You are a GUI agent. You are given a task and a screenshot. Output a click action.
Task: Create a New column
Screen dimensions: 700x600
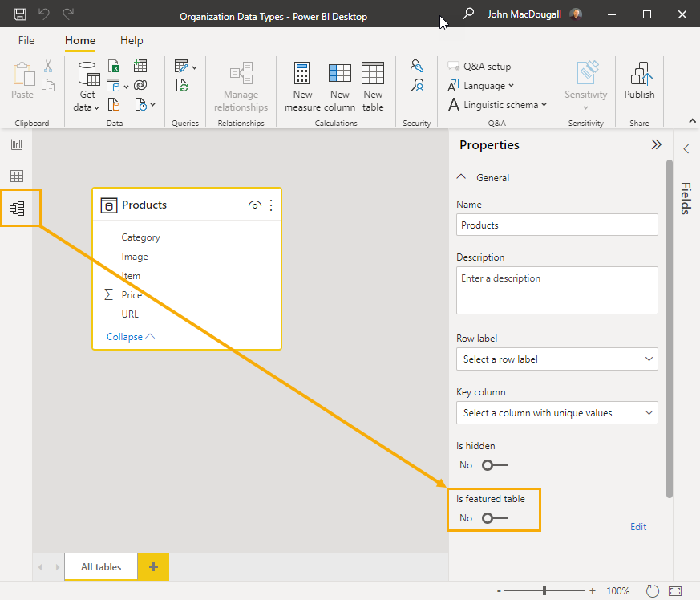click(x=340, y=87)
